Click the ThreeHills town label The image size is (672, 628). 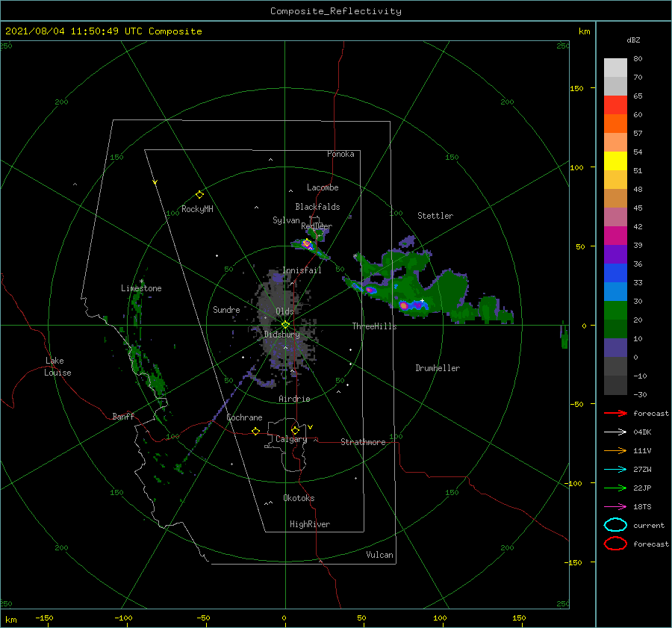[x=374, y=326]
